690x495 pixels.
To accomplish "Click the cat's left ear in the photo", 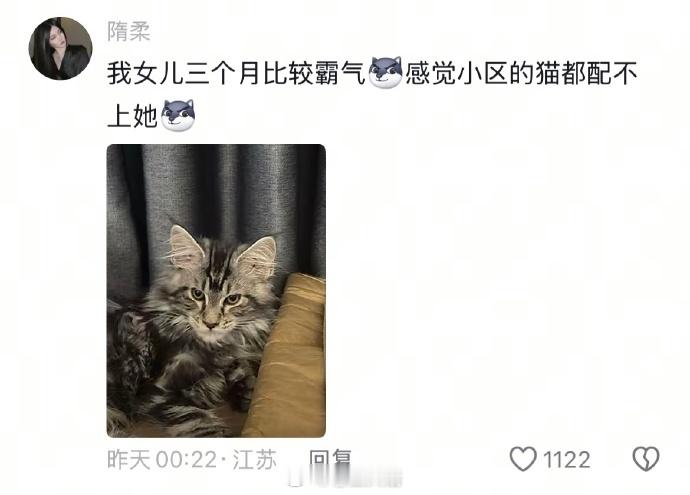I will [x=185, y=247].
